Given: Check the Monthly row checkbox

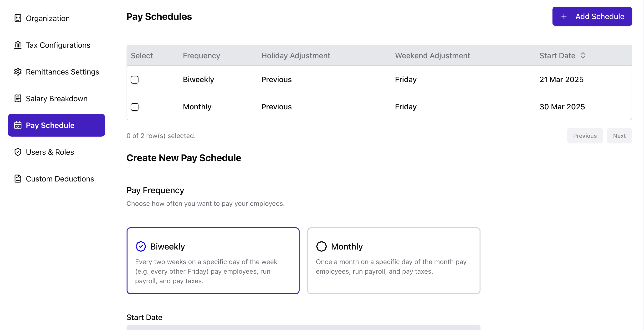Looking at the screenshot, I should (x=134, y=107).
